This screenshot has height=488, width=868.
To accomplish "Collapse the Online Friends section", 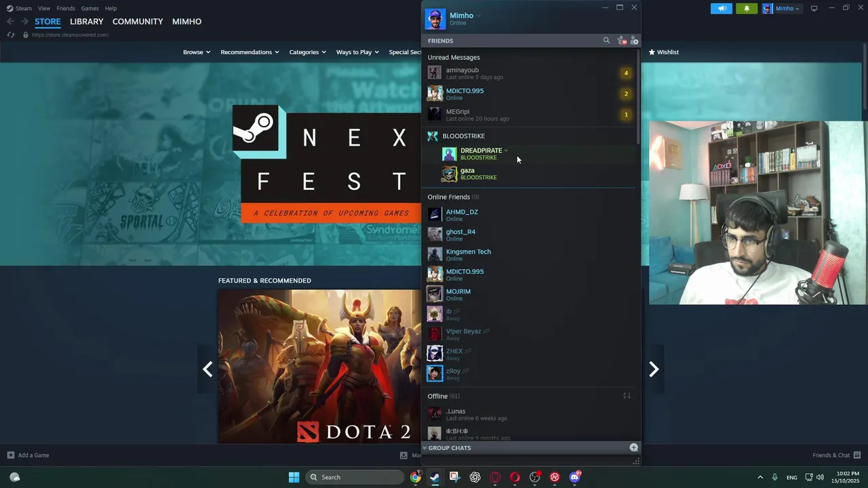I will pos(452,197).
